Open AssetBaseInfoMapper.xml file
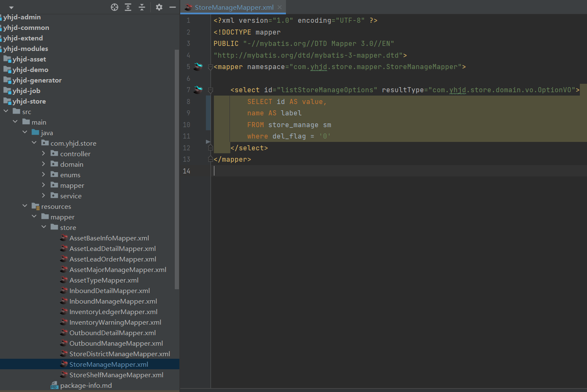587x392 pixels. pos(109,238)
